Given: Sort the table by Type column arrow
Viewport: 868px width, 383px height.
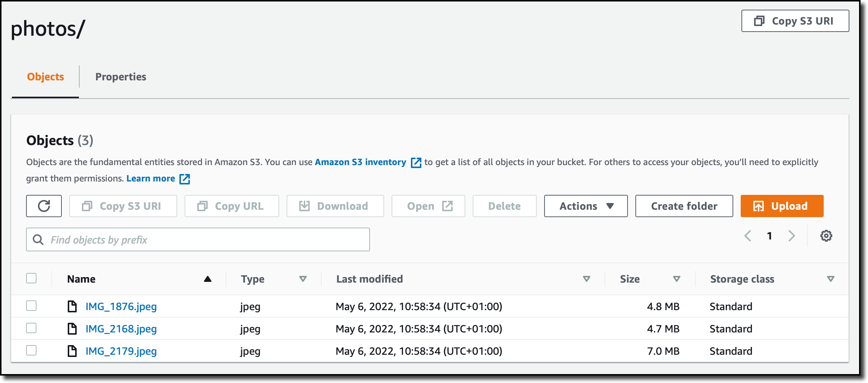Looking at the screenshot, I should (303, 279).
